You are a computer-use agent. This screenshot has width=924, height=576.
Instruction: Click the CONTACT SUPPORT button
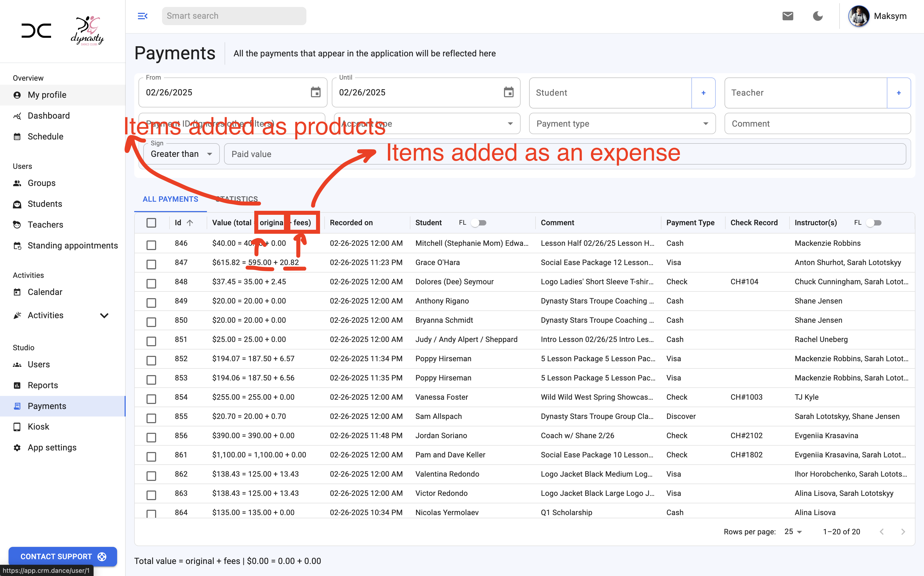point(63,556)
